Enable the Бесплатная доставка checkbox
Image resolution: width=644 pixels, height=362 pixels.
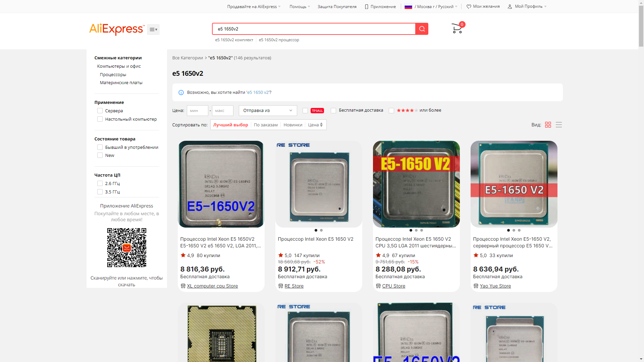(333, 111)
